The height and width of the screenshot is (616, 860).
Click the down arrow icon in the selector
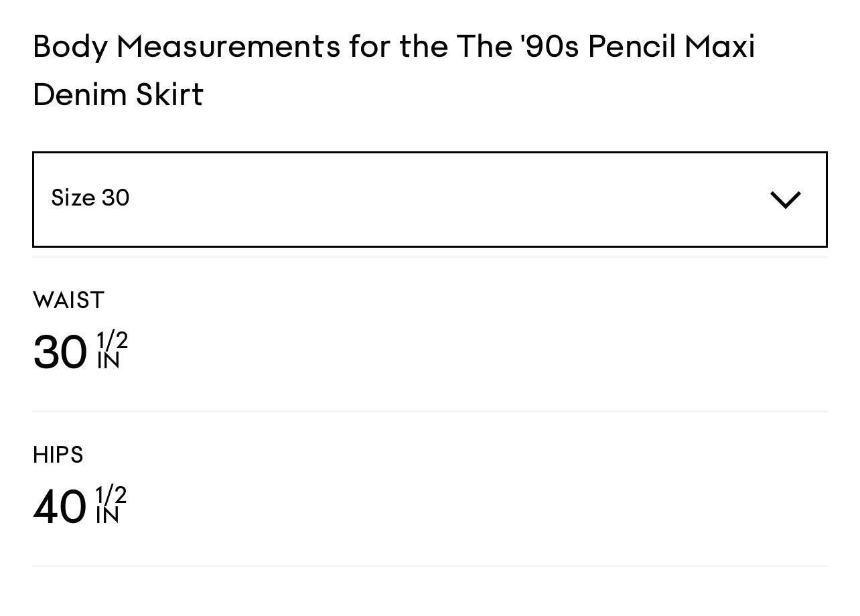(785, 199)
